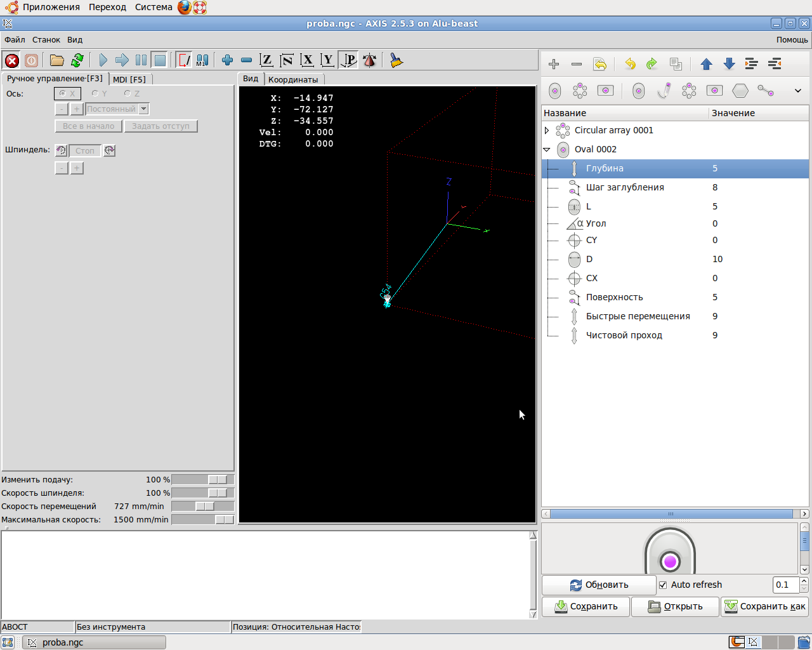Click the Обновить button
This screenshot has width=812, height=650.
[x=599, y=585]
